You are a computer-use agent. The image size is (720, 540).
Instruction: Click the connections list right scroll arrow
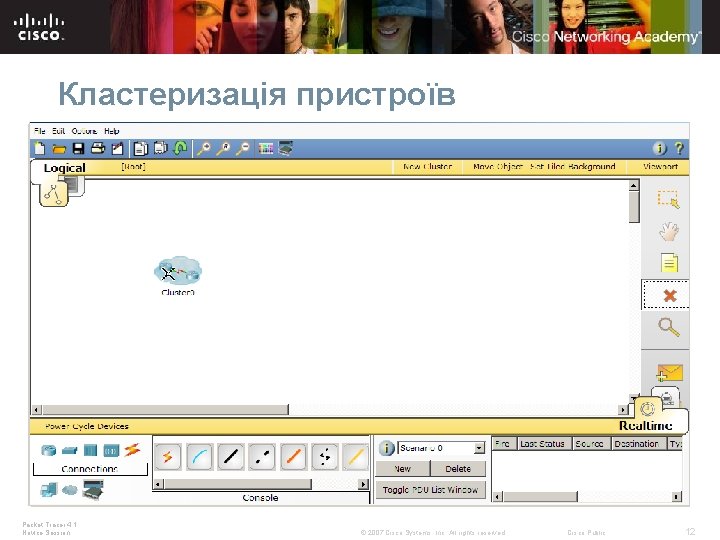tap(363, 484)
